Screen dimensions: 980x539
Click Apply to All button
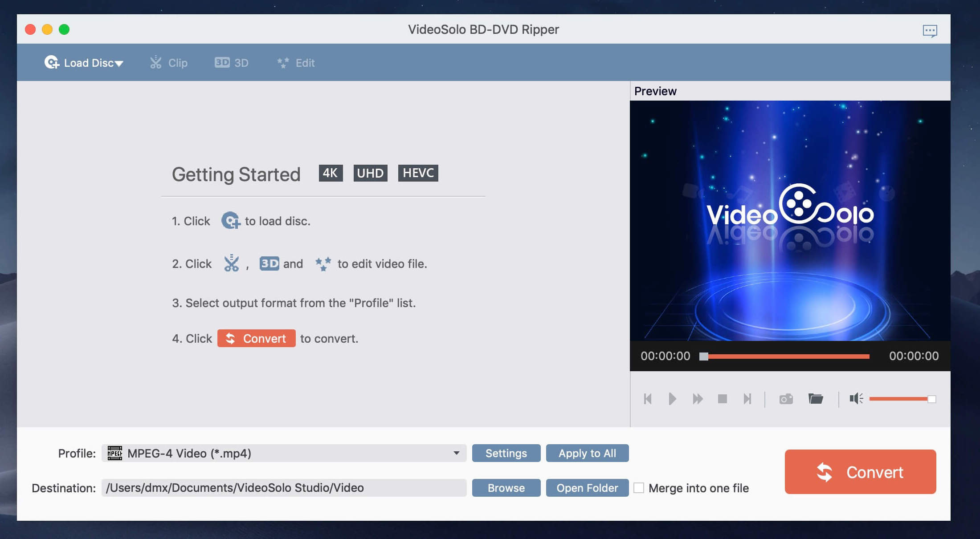pyautogui.click(x=587, y=453)
